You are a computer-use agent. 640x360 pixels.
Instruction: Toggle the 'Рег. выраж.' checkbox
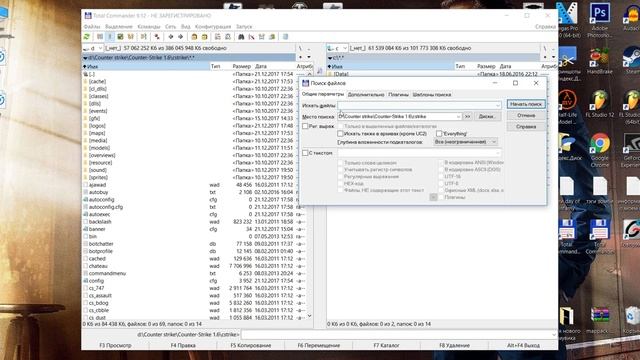pos(305,126)
